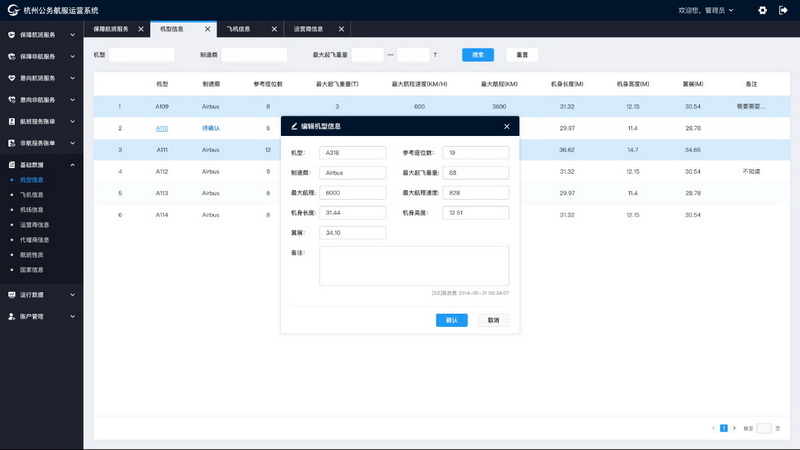The height and width of the screenshot is (450, 800).
Task: Expand the 航班服务账单 sidebar menu
Action: 40,121
